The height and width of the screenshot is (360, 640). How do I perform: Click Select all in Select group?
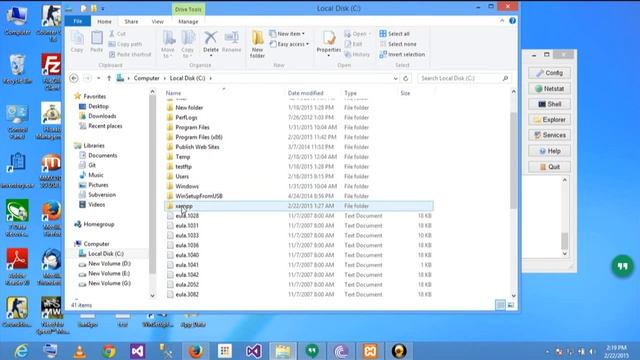[x=394, y=34]
